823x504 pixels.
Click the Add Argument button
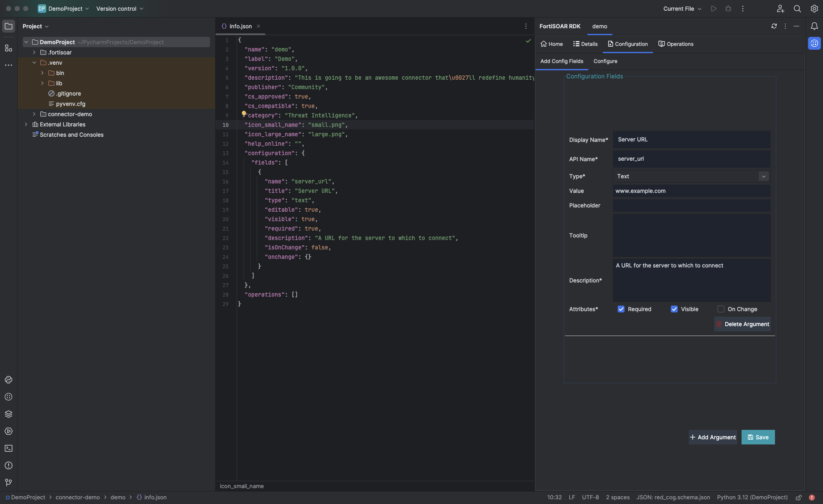[x=713, y=437]
